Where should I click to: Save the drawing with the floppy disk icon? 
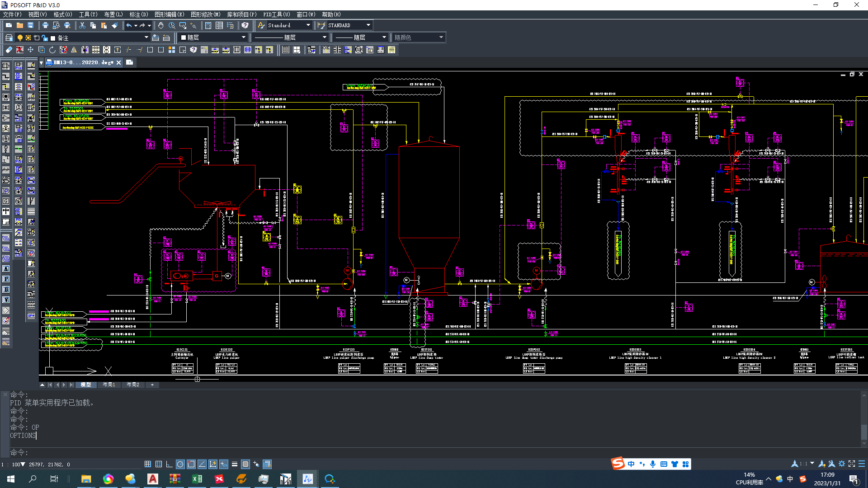30,25
